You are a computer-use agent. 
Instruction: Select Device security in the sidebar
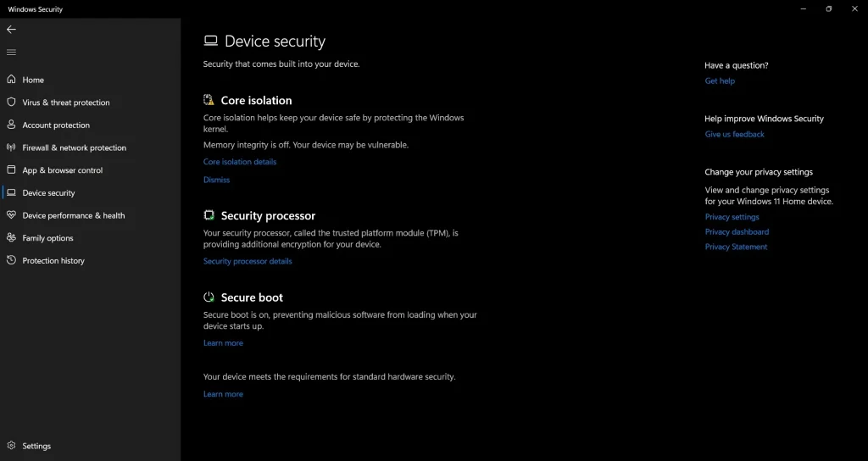[48, 193]
